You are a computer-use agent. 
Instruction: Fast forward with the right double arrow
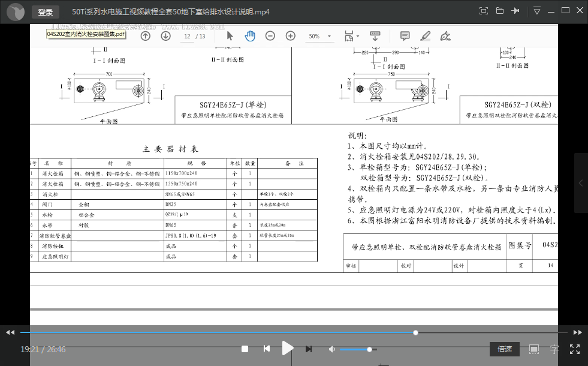[578, 332]
